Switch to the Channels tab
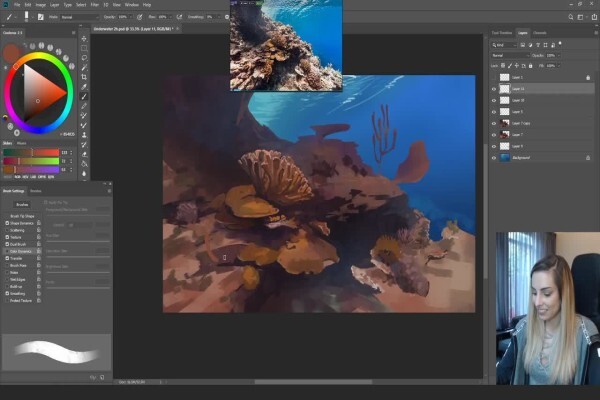600x400 pixels. coord(540,33)
